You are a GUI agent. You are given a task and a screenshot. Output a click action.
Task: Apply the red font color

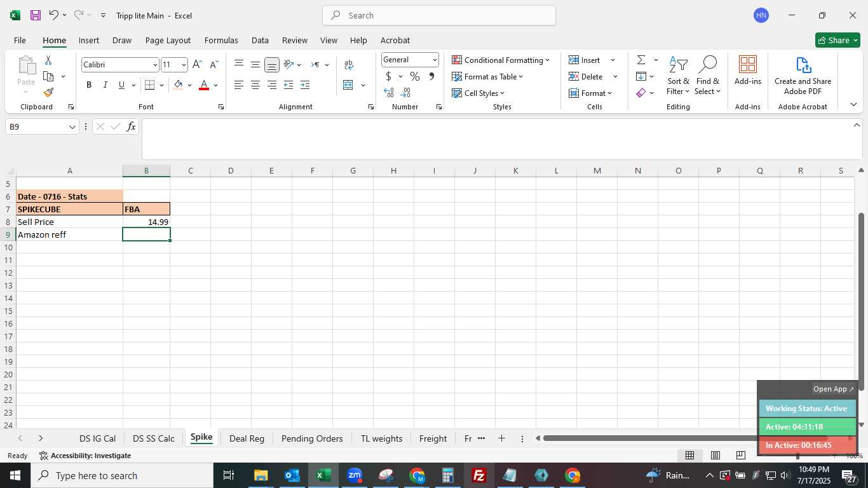pos(204,85)
